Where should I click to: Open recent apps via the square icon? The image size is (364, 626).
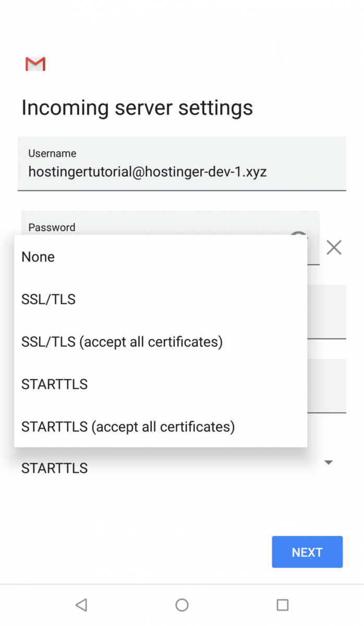click(x=283, y=605)
